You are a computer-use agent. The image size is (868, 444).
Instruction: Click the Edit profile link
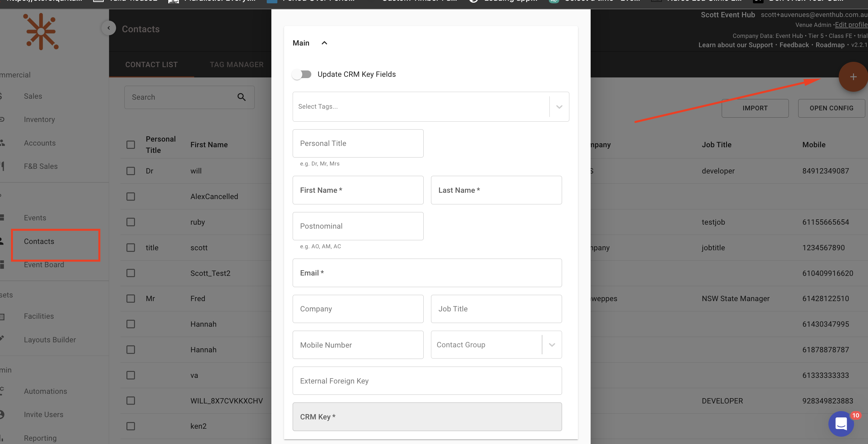(x=851, y=25)
